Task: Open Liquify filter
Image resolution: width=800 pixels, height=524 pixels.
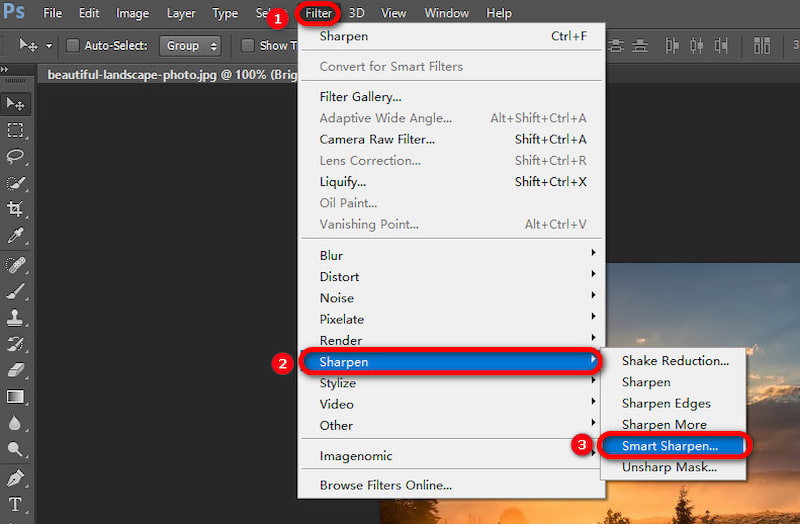Action: 452,182
